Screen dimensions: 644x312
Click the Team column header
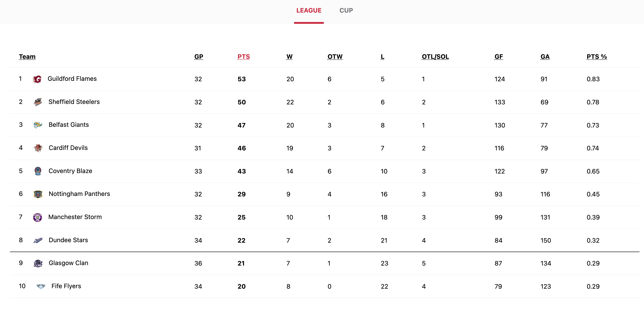click(x=27, y=57)
